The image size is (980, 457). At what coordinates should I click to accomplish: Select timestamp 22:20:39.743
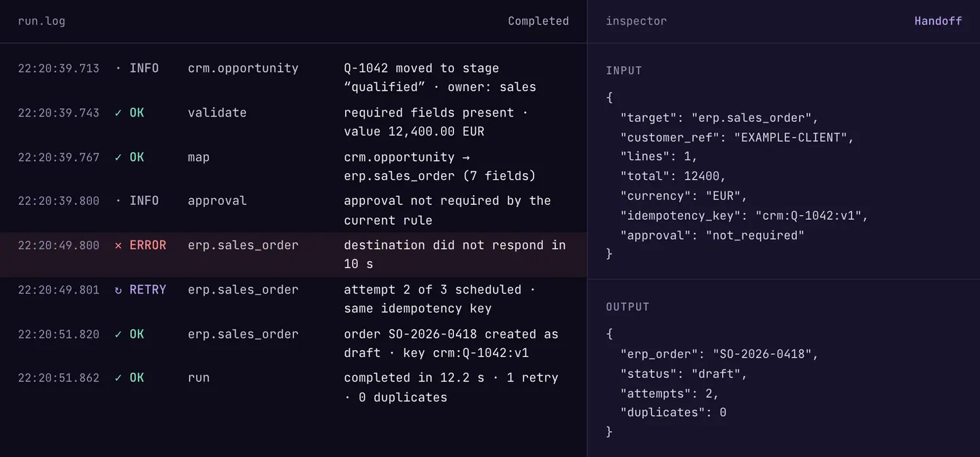pos(59,112)
